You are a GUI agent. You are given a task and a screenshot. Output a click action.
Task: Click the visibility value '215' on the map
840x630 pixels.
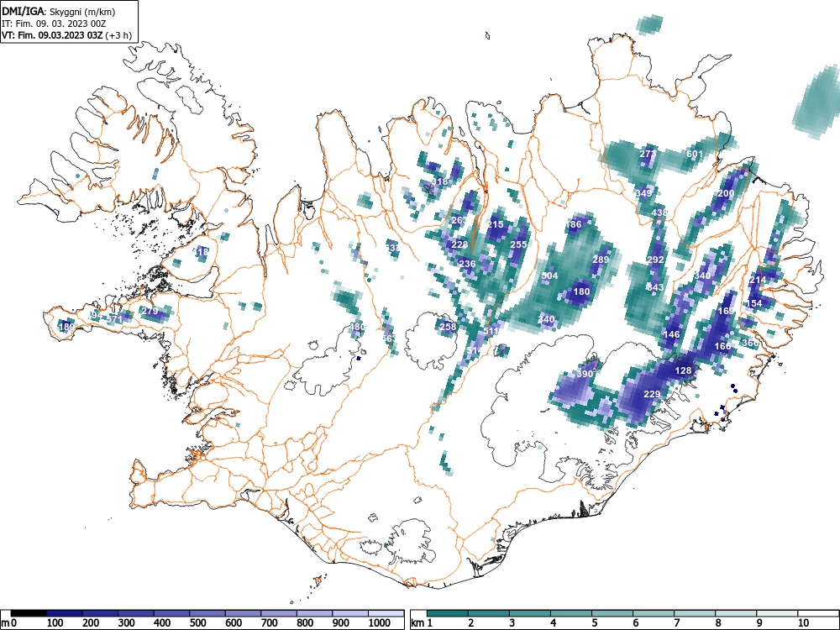pyautogui.click(x=496, y=224)
